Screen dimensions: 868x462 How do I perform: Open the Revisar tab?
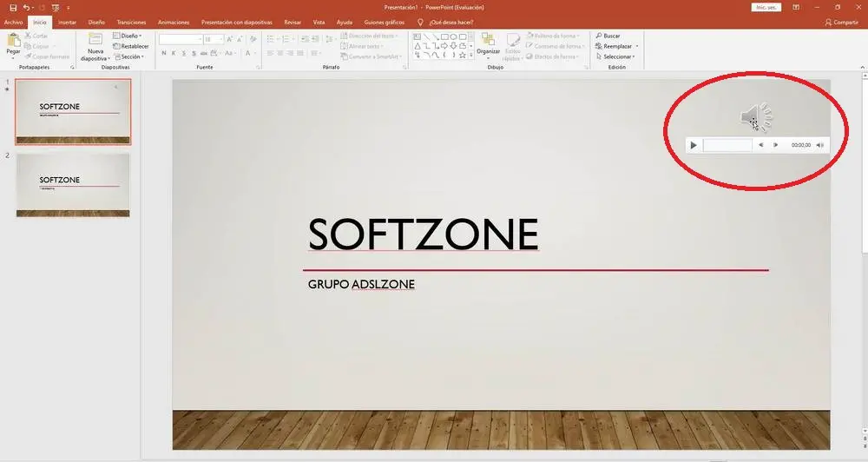293,23
